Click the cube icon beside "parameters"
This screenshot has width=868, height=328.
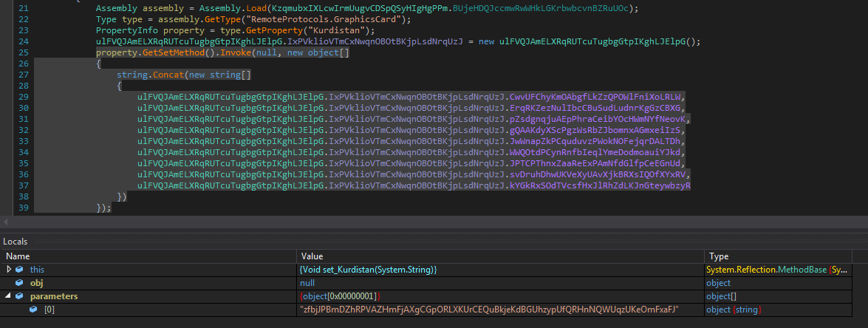point(19,296)
